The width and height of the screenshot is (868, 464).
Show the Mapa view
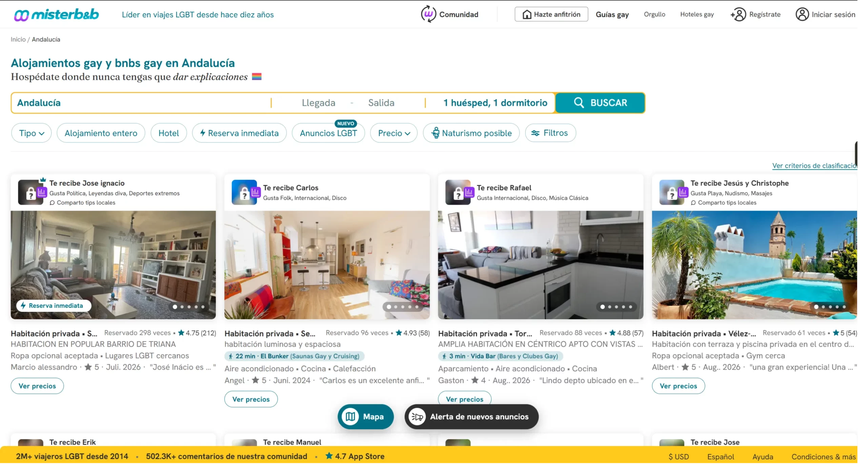point(366,417)
